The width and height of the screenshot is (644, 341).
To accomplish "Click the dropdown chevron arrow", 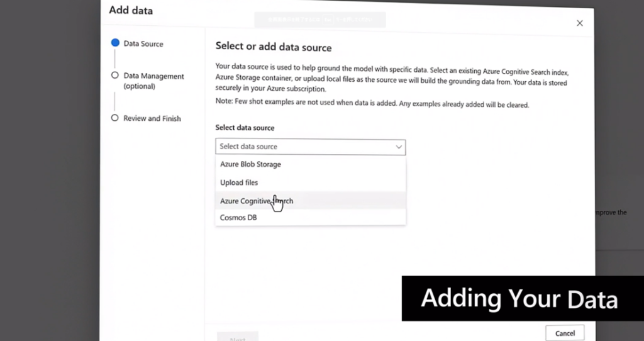I will tap(398, 147).
